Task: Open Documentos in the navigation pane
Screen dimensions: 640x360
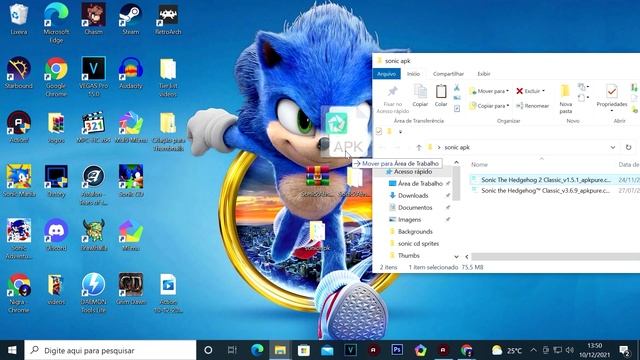Action: [x=414, y=207]
